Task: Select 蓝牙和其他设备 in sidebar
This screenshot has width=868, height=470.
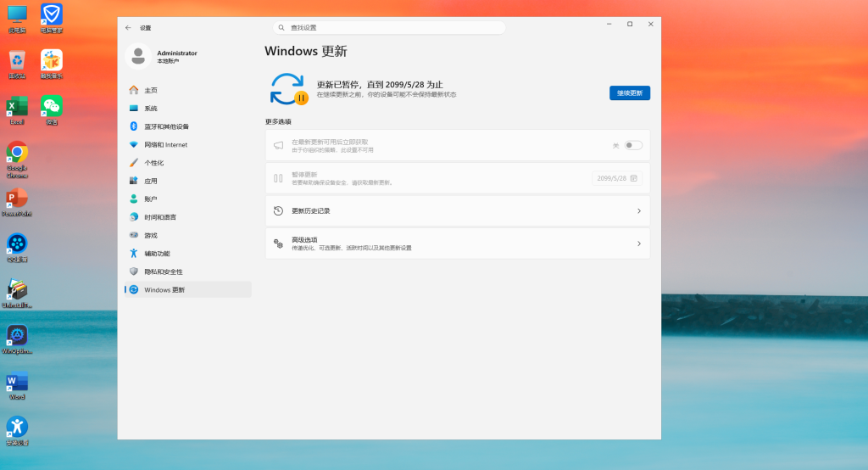Action: [x=187, y=126]
